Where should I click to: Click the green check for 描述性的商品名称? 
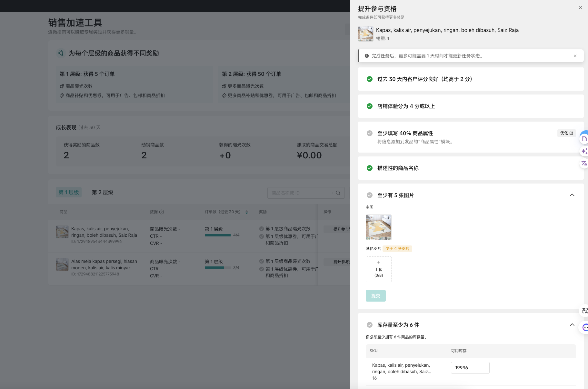(370, 168)
